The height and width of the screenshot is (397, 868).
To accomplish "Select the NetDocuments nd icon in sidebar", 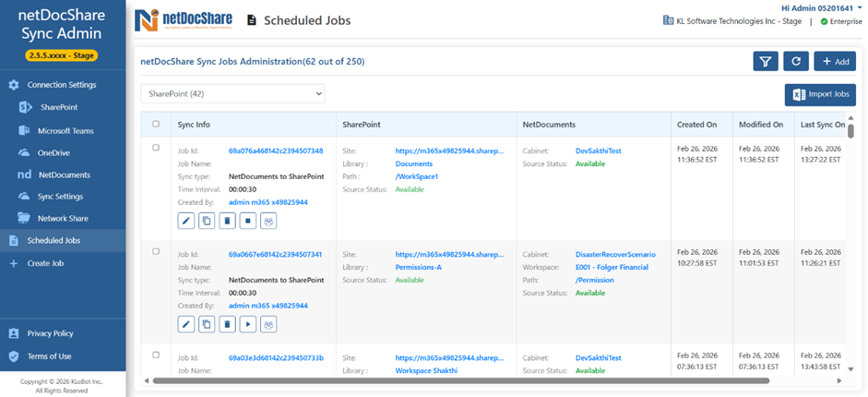I will point(24,175).
